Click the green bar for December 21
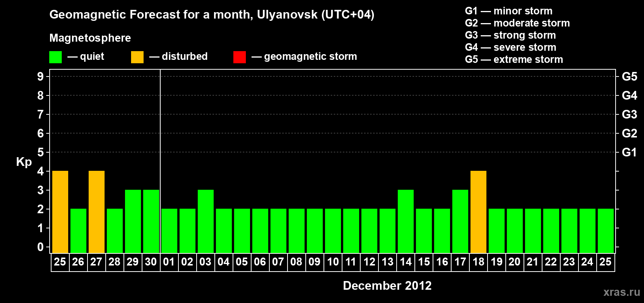This screenshot has width=644, height=303. [x=533, y=231]
